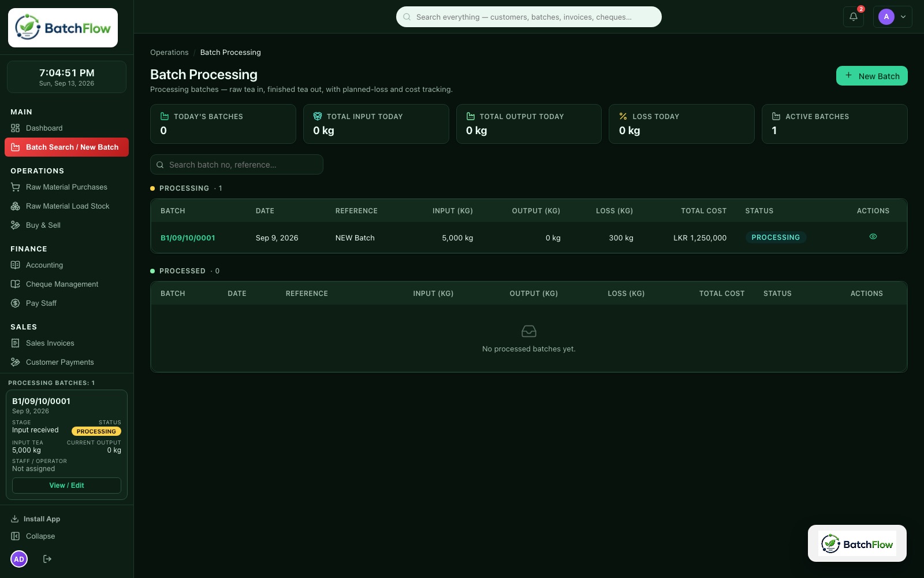Click the PROCESSING status badge in table

[776, 238]
